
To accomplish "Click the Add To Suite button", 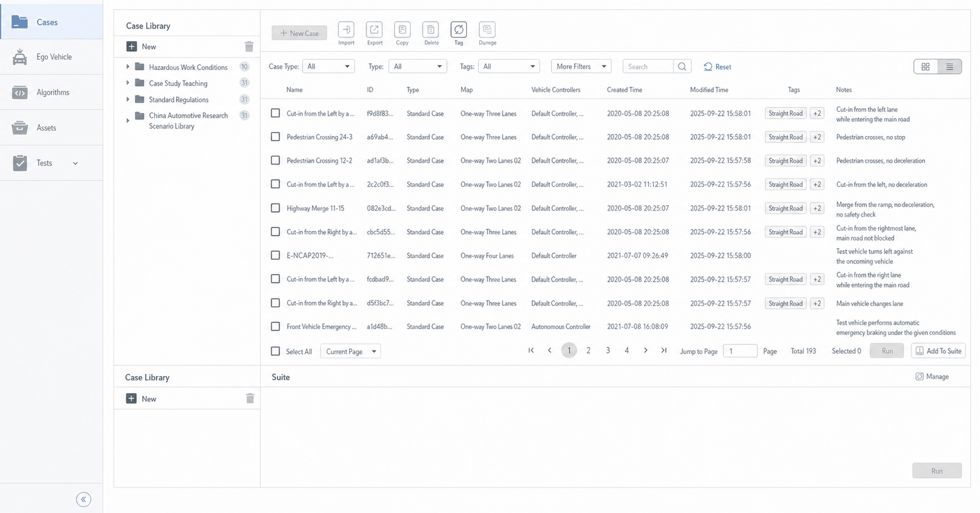I will pyautogui.click(x=938, y=351).
